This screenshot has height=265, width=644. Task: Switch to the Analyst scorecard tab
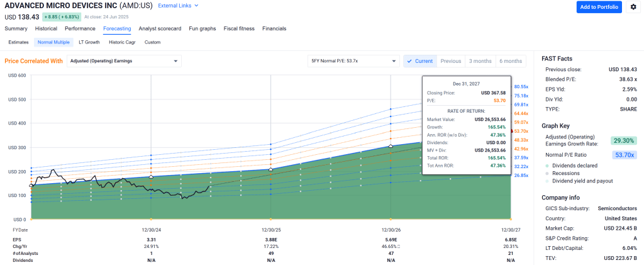click(160, 28)
